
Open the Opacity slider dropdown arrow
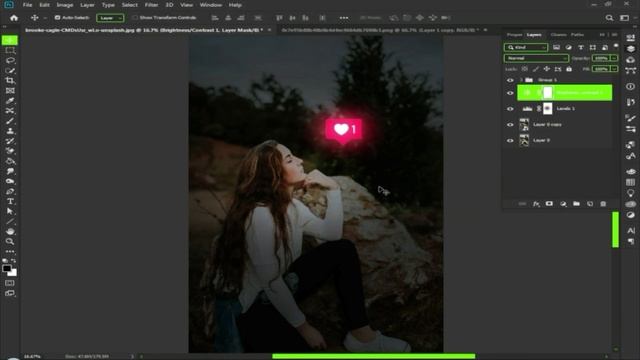click(614, 58)
